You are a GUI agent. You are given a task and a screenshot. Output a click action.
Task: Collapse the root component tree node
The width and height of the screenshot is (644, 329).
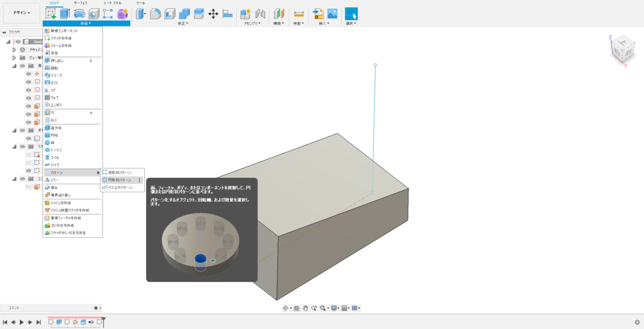[x=9, y=41]
